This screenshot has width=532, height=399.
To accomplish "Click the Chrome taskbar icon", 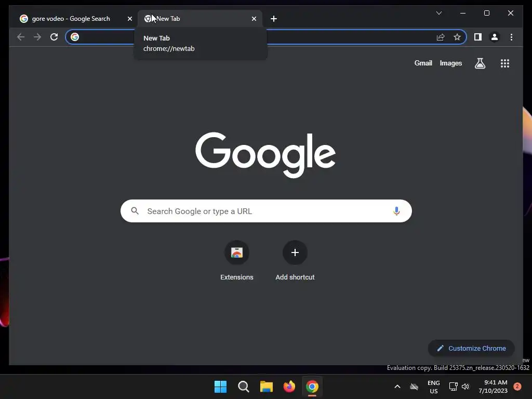I will click(312, 387).
